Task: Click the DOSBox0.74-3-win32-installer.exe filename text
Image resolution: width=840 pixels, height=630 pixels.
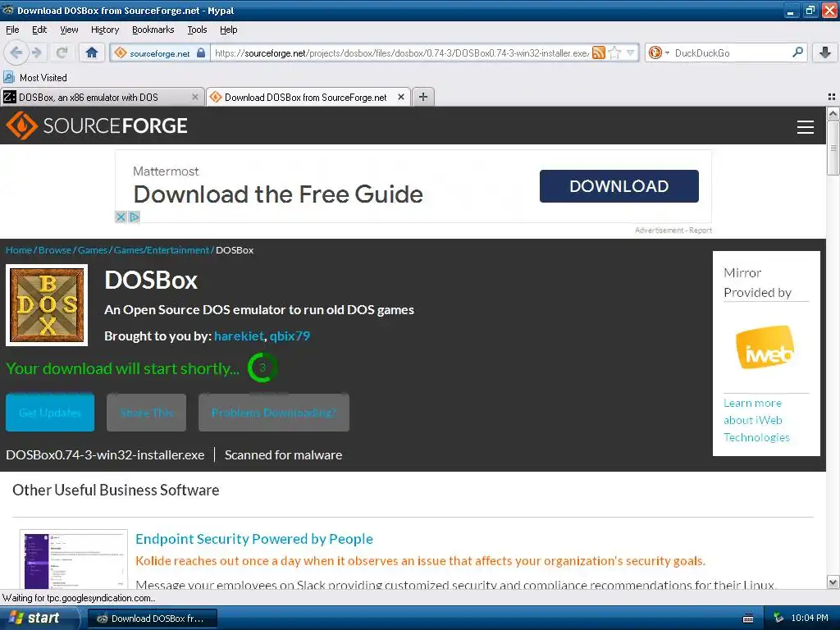Action: pyautogui.click(x=105, y=454)
